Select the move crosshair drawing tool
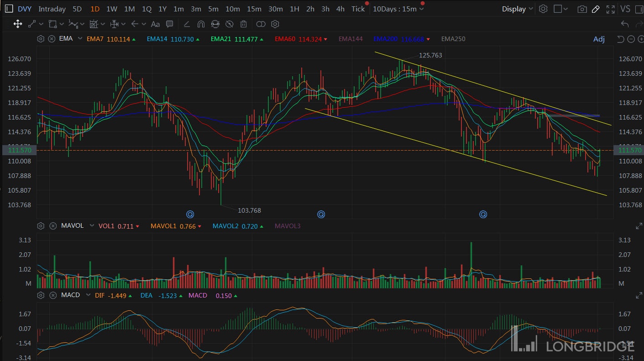 pyautogui.click(x=18, y=24)
